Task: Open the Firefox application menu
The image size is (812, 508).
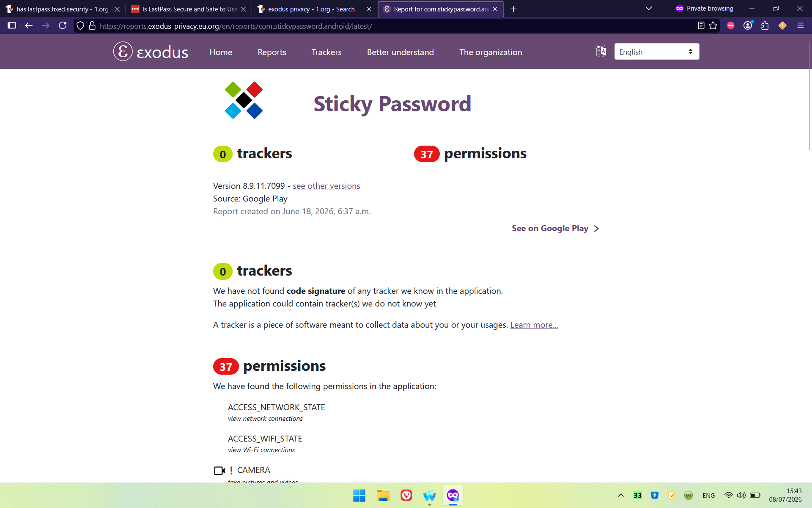Action: coord(800,26)
